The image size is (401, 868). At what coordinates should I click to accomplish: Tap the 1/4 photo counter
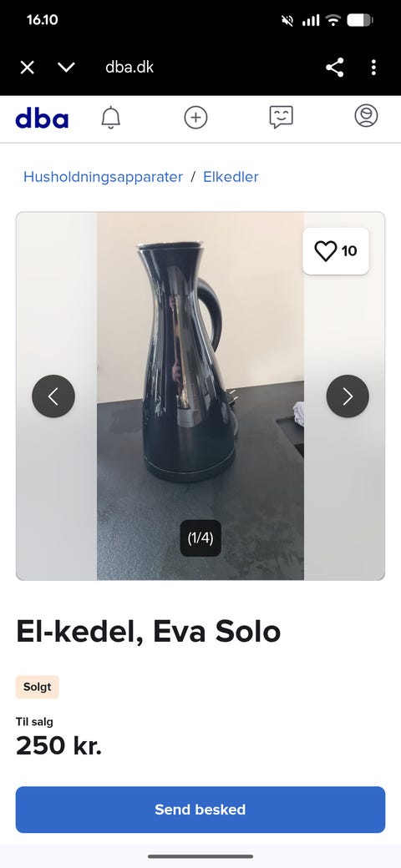coord(200,538)
